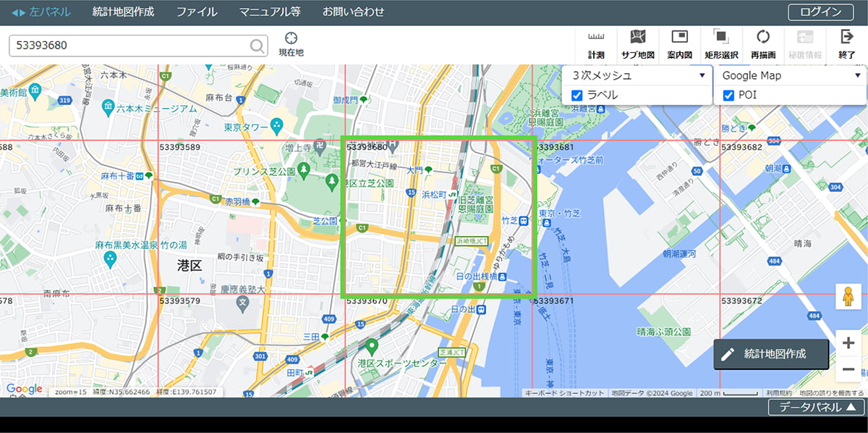Open the ファイル menu
The height and width of the screenshot is (433, 868).
pos(197,12)
